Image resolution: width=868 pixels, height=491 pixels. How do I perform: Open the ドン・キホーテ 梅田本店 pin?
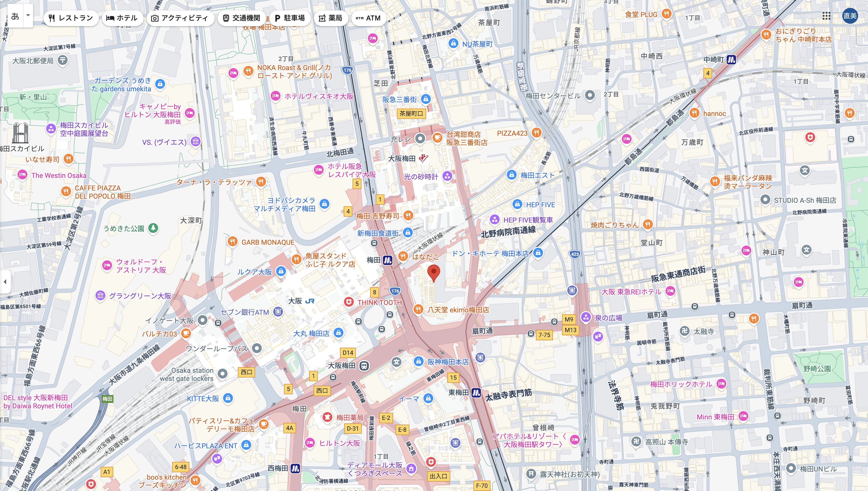[x=538, y=253]
